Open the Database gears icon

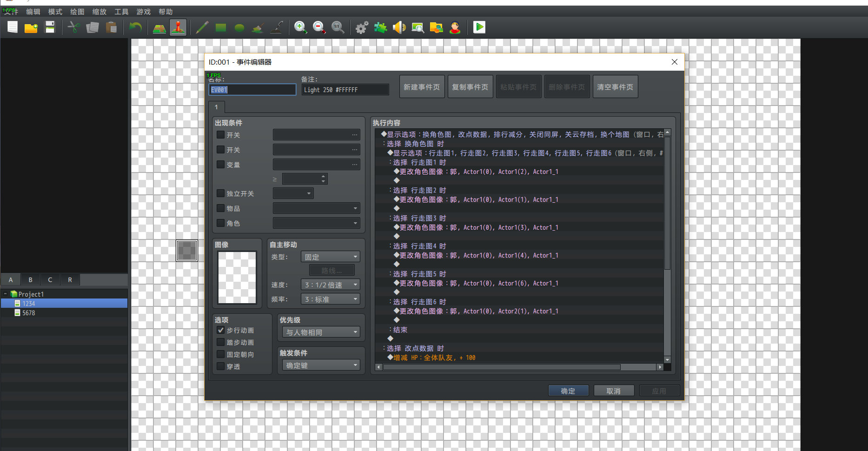click(x=362, y=27)
